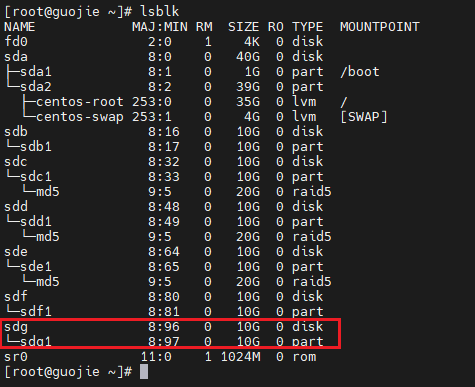Click the centos-swap volume name
Viewport: 475px width, 387px height.
pyautogui.click(x=80, y=117)
